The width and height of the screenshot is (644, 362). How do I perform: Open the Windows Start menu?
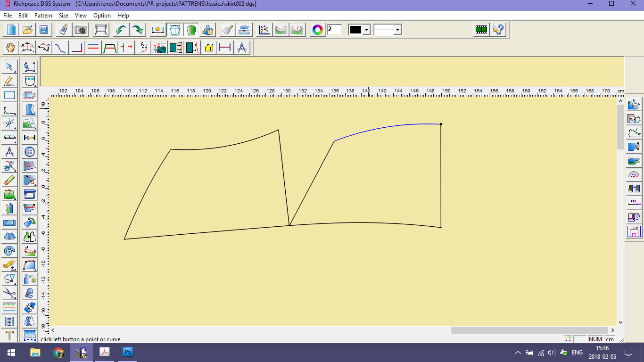(x=11, y=353)
